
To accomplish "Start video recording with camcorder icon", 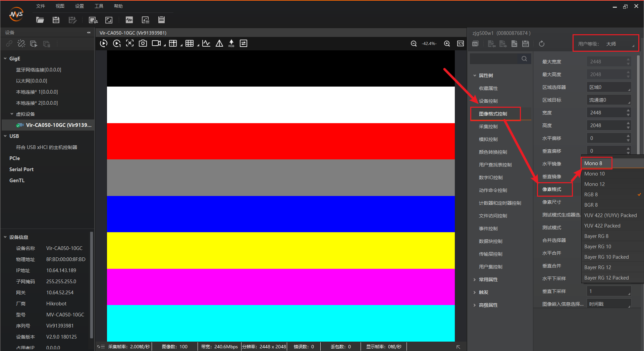I will [156, 43].
